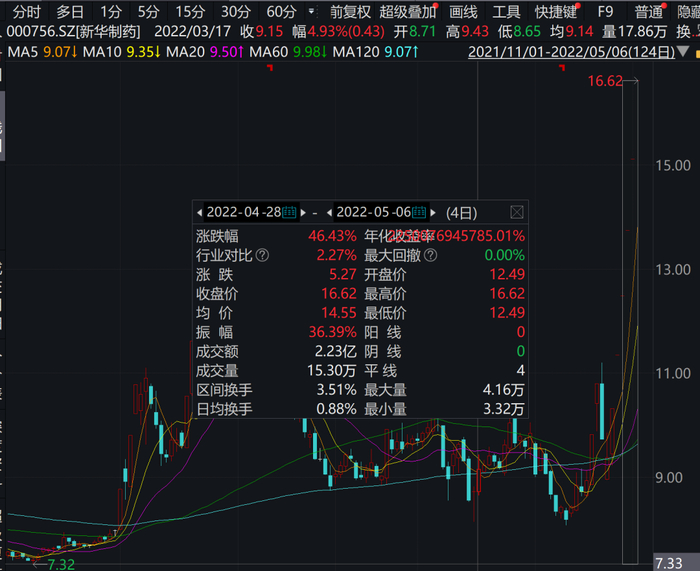Open 快捷键 shortcuts menu
Screen dimensions: 700x571
point(556,12)
